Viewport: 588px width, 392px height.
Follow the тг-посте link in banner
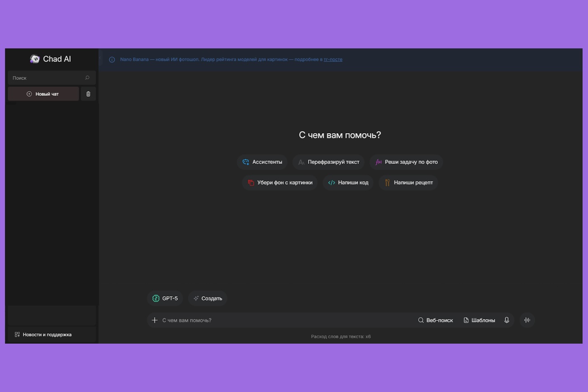(333, 60)
